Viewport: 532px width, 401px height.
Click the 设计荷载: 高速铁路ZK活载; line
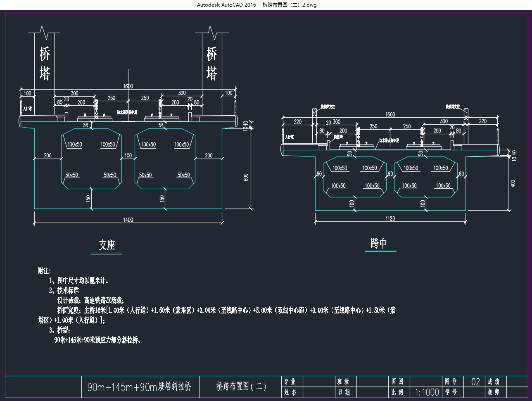pos(90,300)
